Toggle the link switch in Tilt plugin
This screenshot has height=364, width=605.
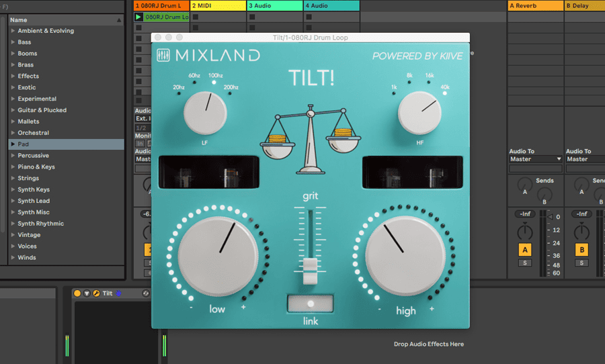(x=310, y=304)
